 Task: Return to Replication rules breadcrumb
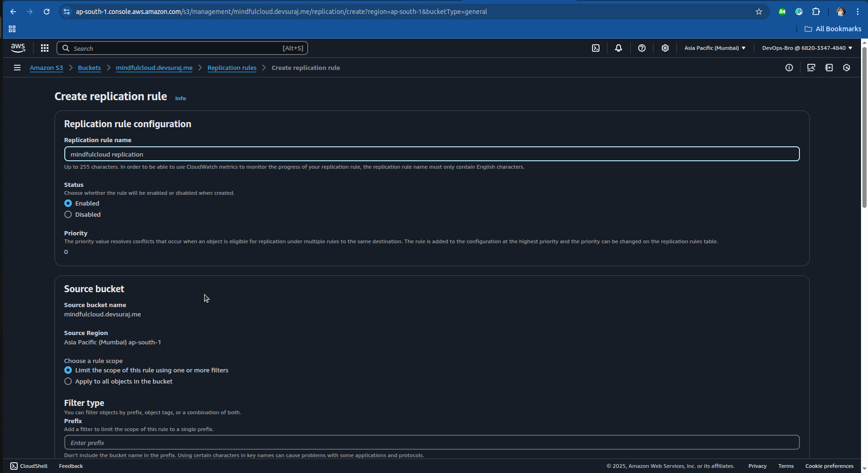coord(232,68)
